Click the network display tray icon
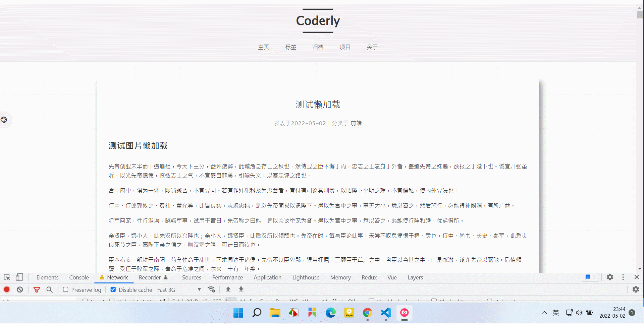644x324 pixels. tap(569, 313)
